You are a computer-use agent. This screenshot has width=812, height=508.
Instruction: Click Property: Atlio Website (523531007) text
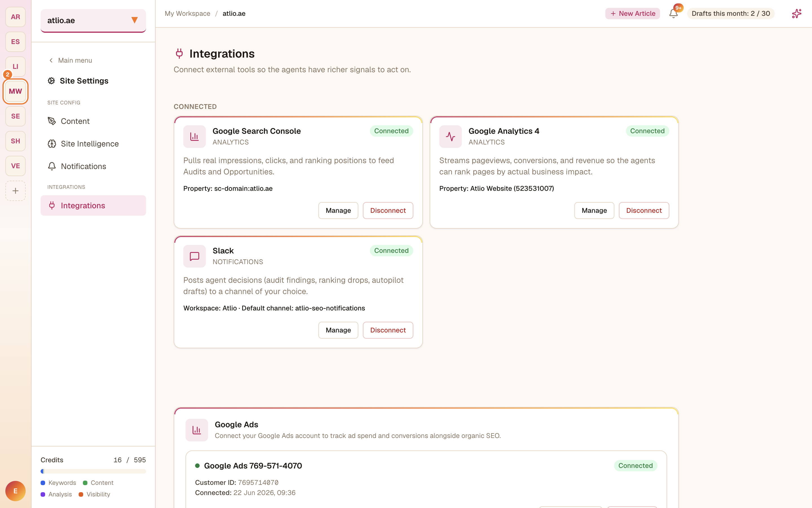pos(496,189)
